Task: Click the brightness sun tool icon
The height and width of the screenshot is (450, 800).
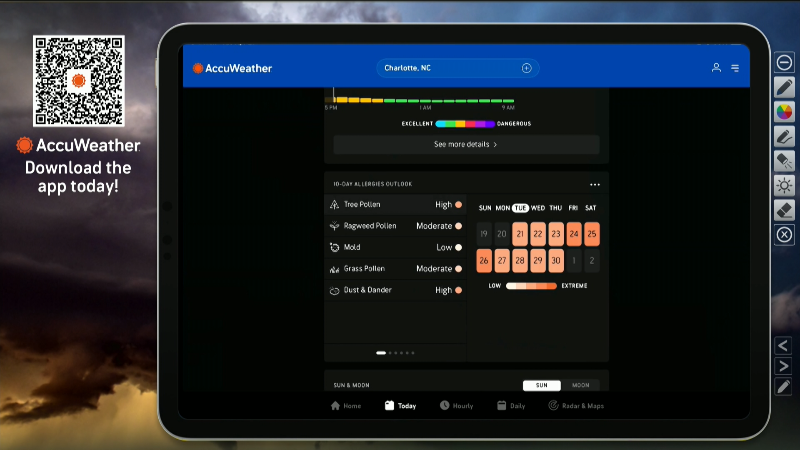Action: coord(785,185)
